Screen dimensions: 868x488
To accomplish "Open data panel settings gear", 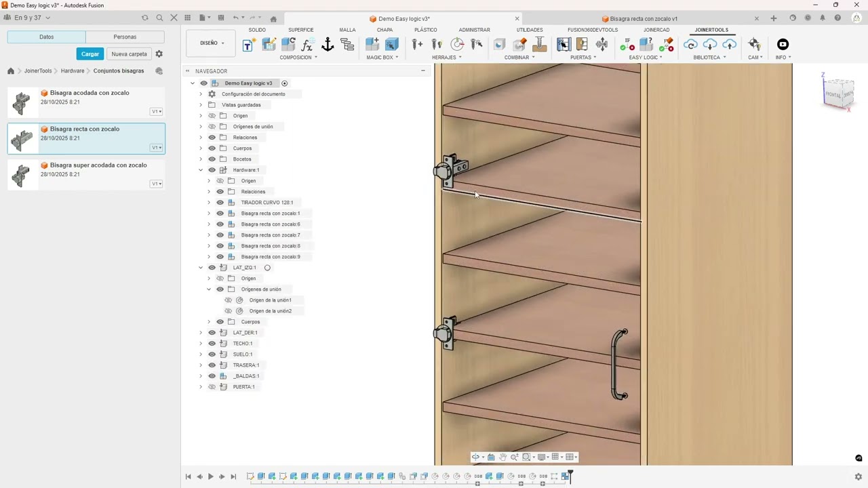I will (159, 54).
